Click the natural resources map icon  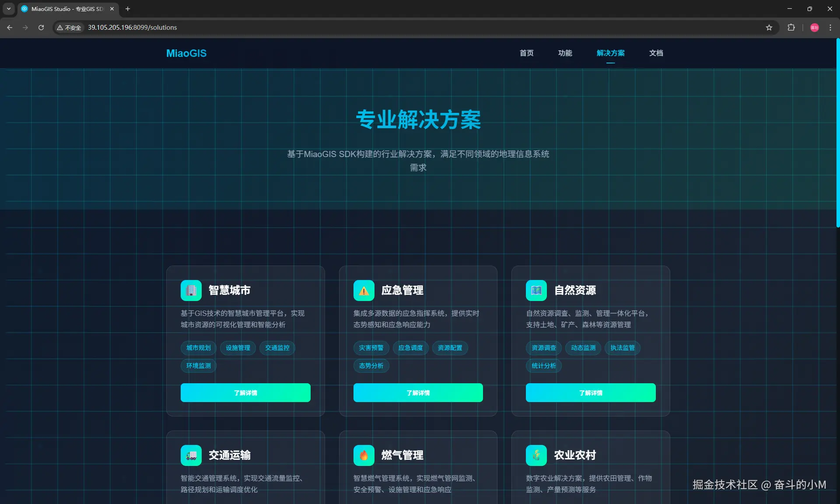click(x=536, y=290)
